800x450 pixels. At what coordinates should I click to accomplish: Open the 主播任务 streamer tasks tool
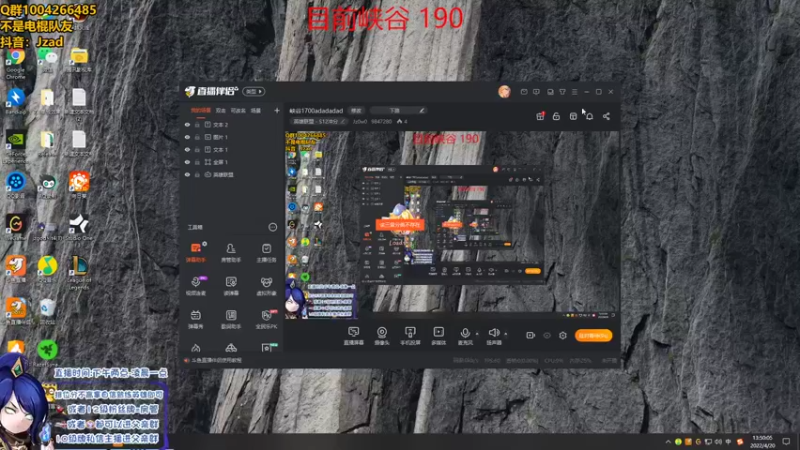pos(266,252)
